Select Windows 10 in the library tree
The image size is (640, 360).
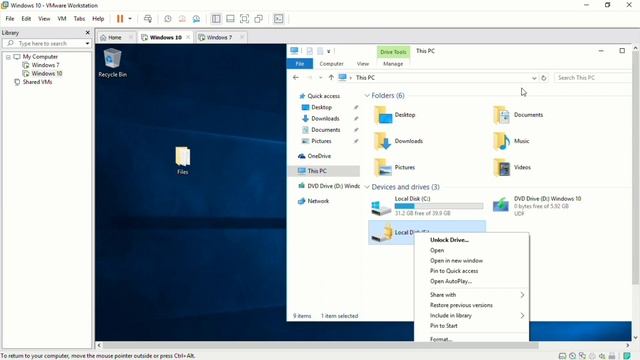47,73
